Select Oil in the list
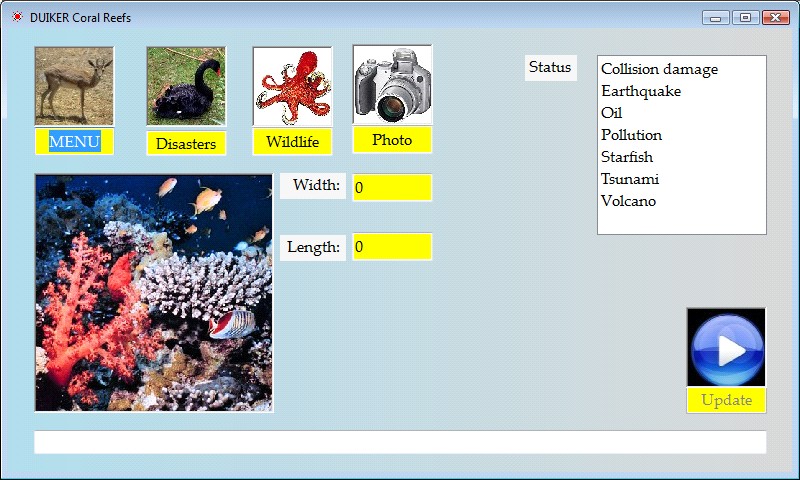This screenshot has height=480, width=800. [612, 113]
